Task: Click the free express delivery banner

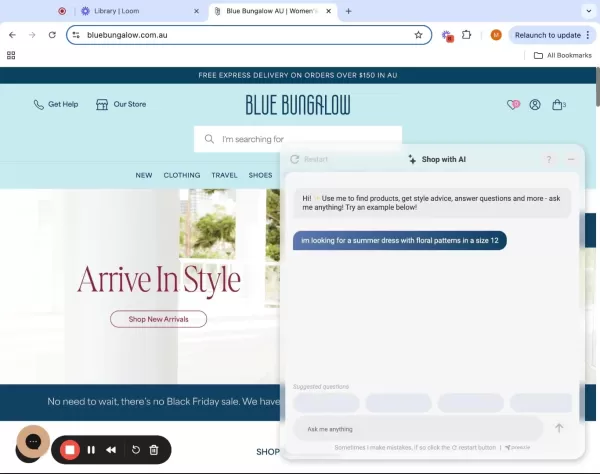Action: pos(298,75)
